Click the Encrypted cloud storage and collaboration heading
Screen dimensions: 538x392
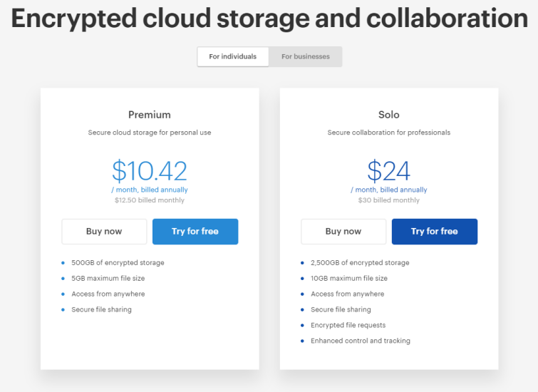coord(269,19)
